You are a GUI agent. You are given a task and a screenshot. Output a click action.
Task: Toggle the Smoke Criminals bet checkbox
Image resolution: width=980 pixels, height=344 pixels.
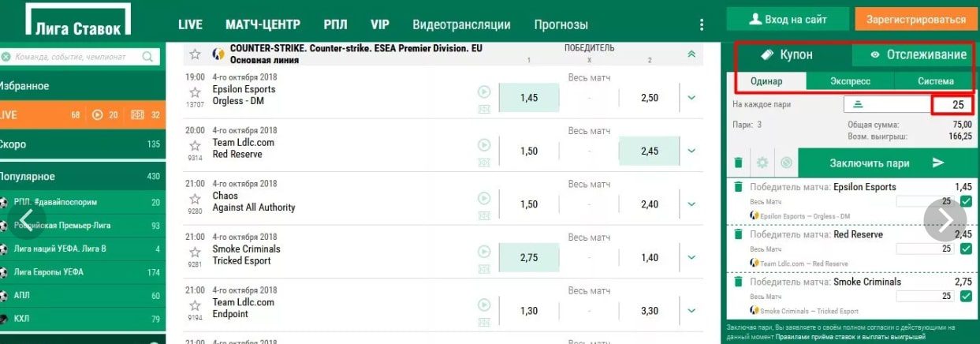tap(967, 296)
